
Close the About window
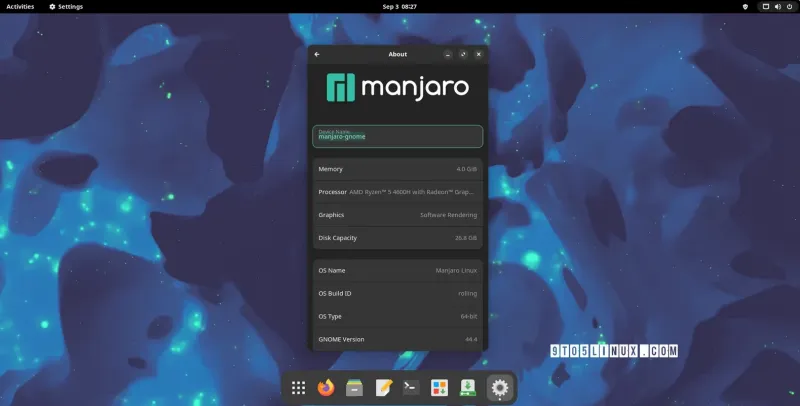(x=479, y=54)
